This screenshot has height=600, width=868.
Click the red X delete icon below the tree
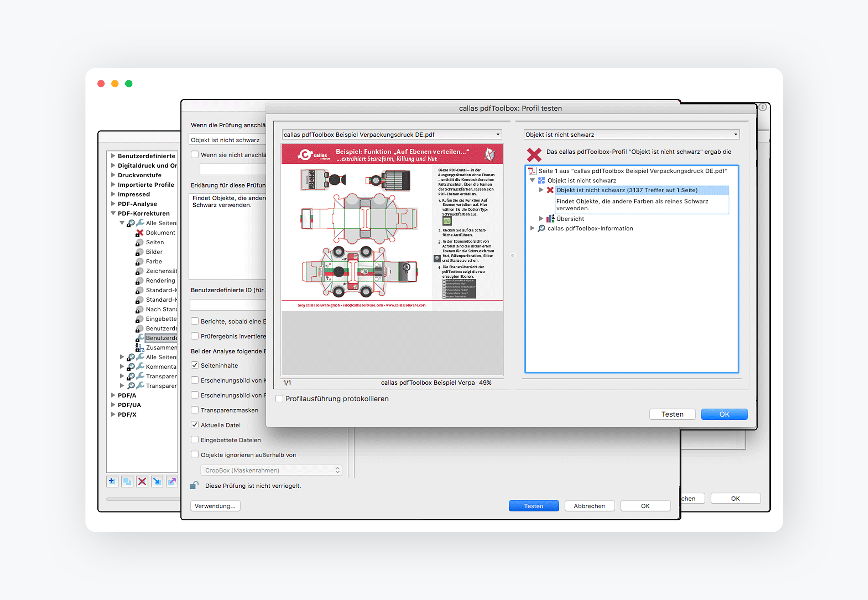(x=142, y=481)
